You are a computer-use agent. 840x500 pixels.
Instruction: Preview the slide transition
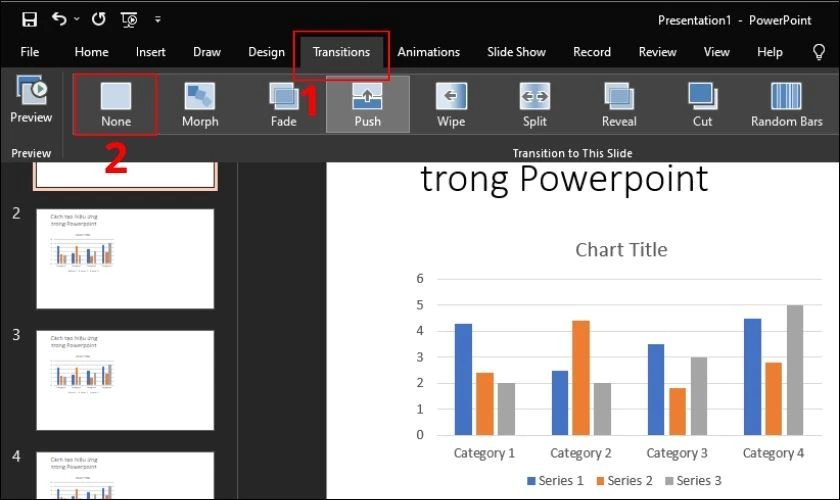click(31, 100)
